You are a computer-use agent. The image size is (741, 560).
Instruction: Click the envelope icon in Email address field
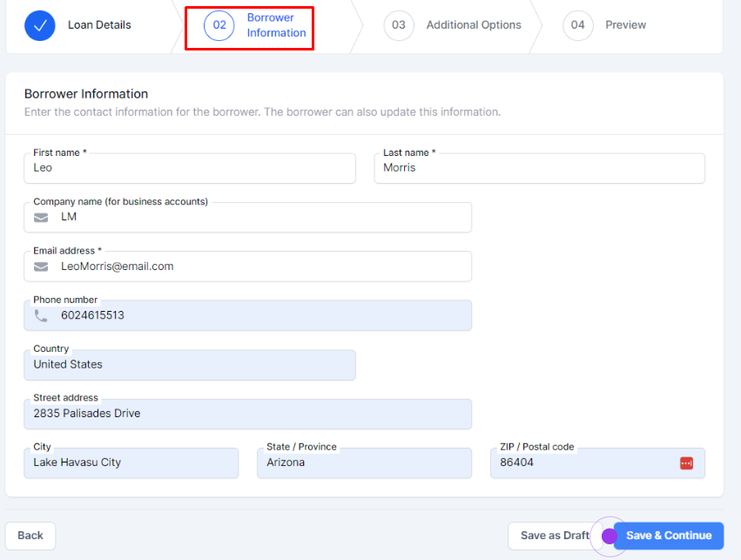pyautogui.click(x=41, y=267)
